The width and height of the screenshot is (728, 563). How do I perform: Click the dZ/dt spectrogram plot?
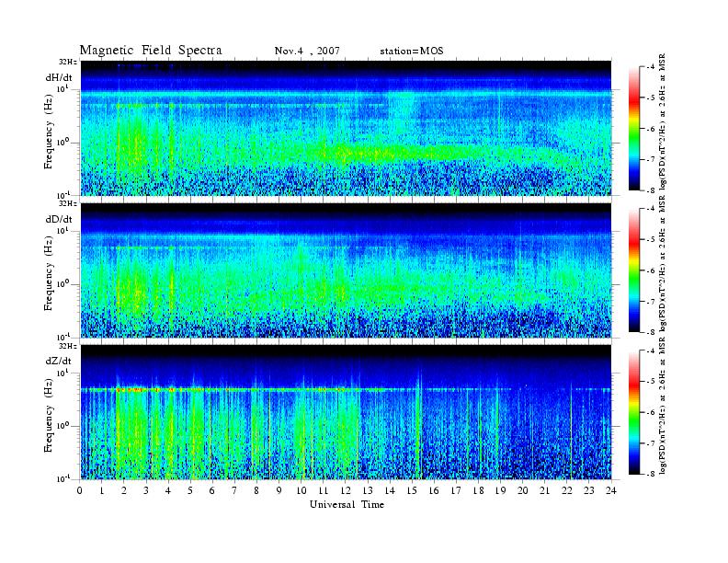(346, 412)
